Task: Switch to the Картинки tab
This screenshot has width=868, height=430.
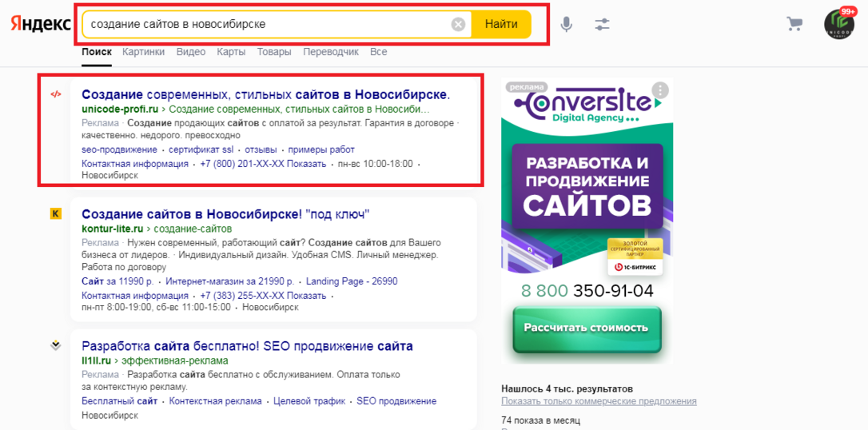Action: pyautogui.click(x=144, y=52)
